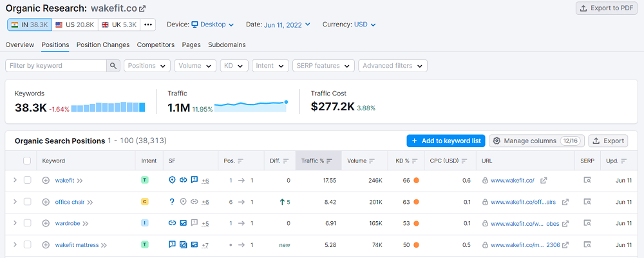Change currency USD dropdown
644x258 pixels.
click(x=365, y=25)
